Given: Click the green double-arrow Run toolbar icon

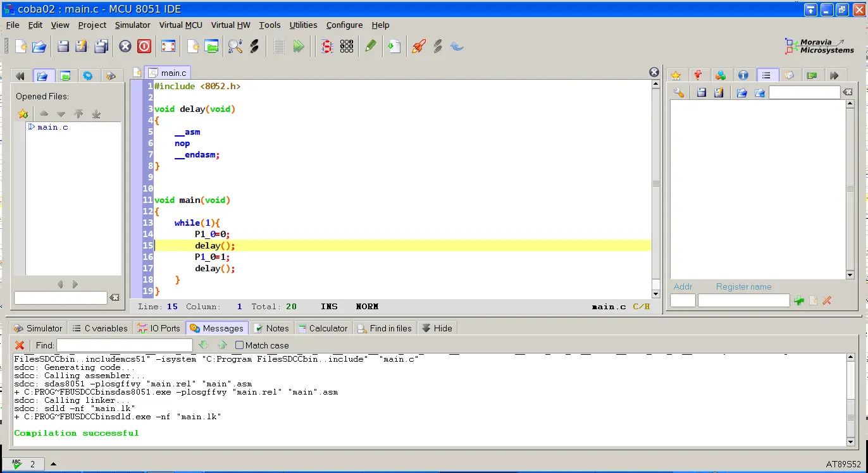Looking at the screenshot, I should coord(299,46).
